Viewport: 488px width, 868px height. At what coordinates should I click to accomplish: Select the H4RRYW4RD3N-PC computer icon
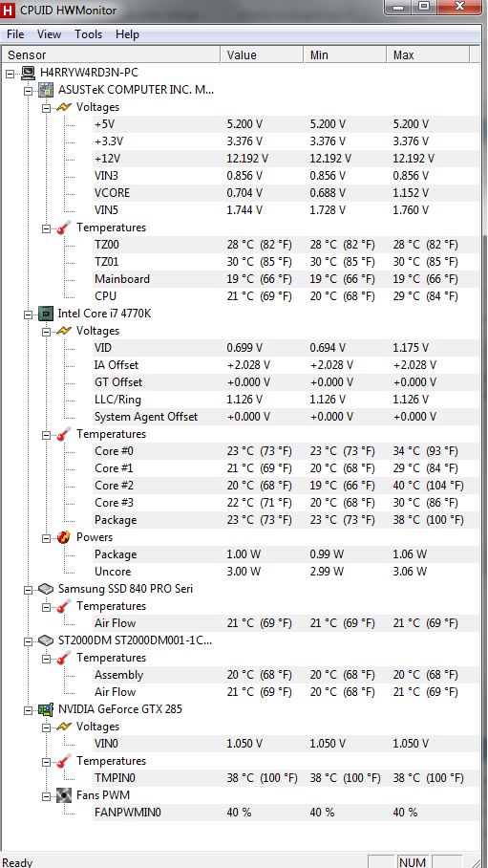point(29,73)
